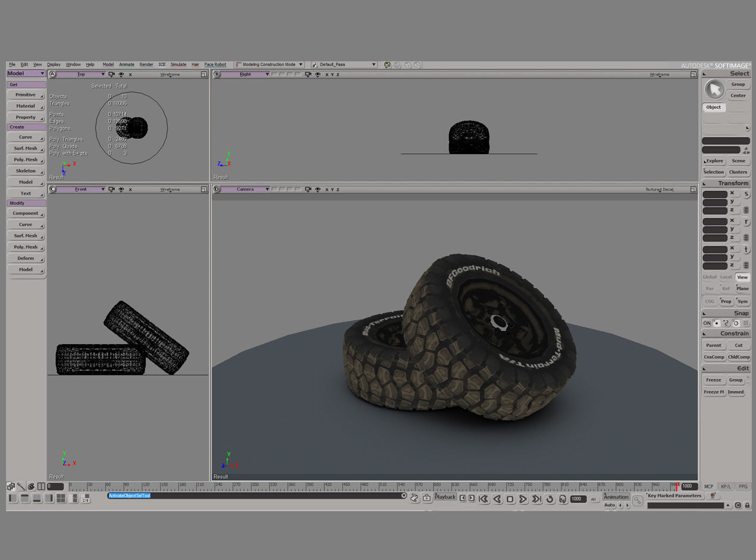
Task: Maximize the Right viewport using its corner icon
Action: click(x=694, y=74)
